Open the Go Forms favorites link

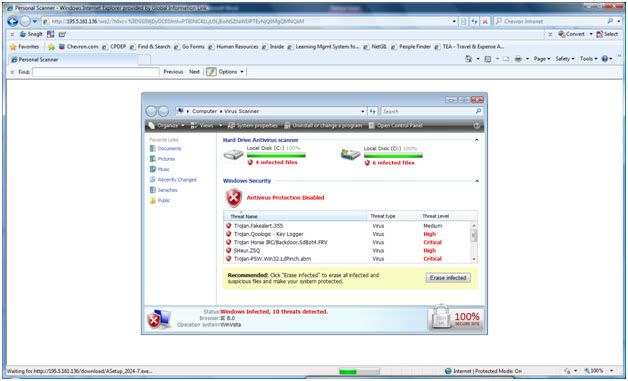pyautogui.click(x=189, y=46)
